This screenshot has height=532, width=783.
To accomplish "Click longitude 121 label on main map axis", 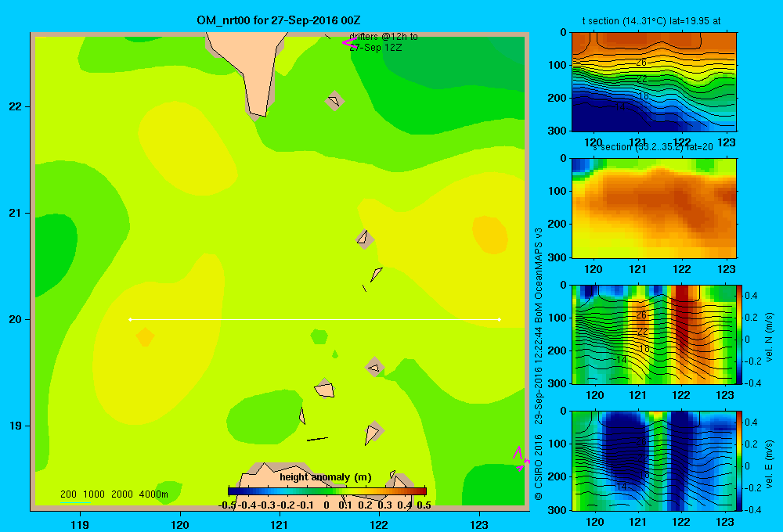I will pyautogui.click(x=280, y=524).
